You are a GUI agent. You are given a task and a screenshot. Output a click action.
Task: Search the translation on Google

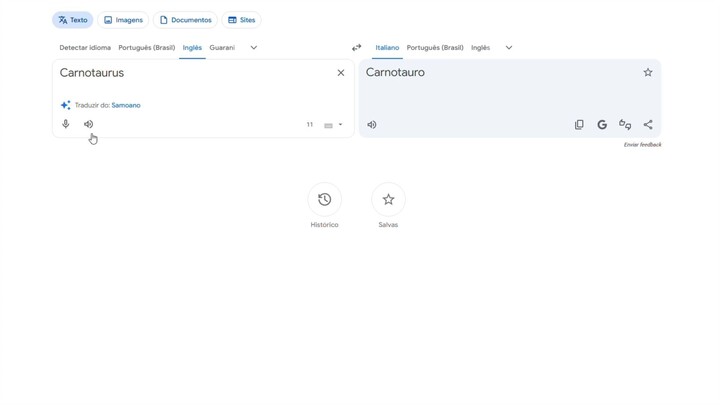602,124
